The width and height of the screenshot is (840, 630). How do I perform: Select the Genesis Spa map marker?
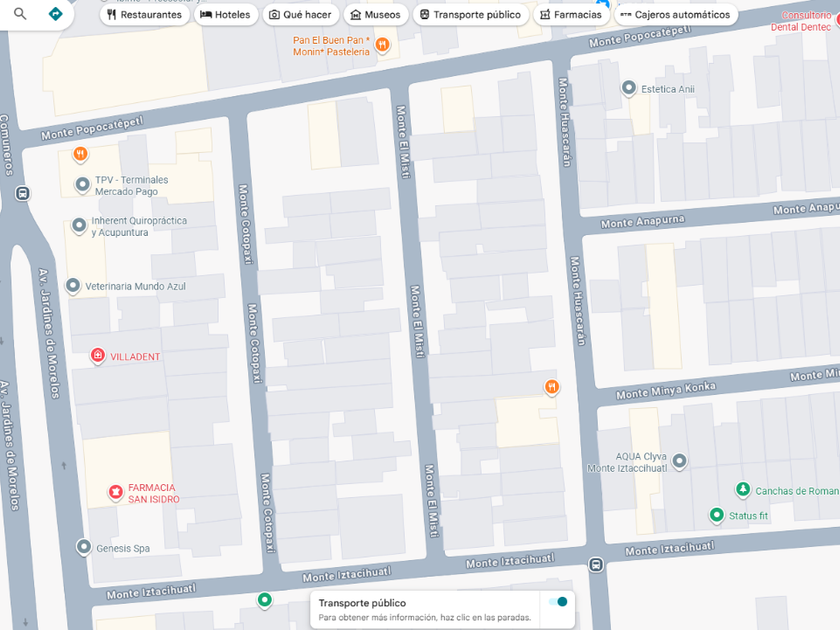pos(84,547)
